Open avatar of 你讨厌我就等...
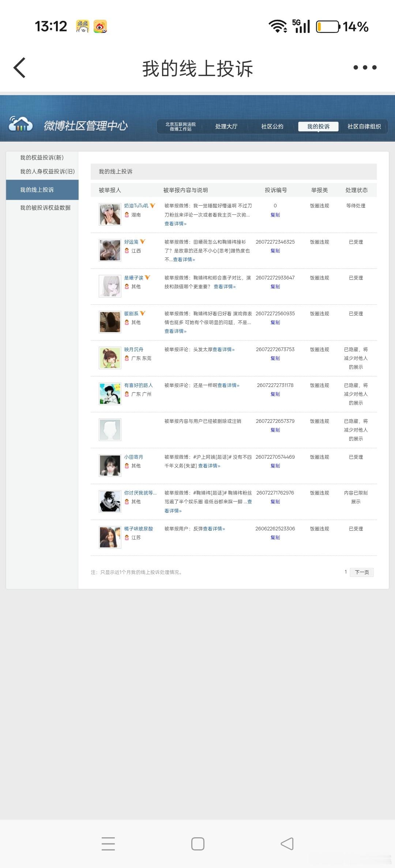Screen dimensions: 395x868 click(110, 501)
